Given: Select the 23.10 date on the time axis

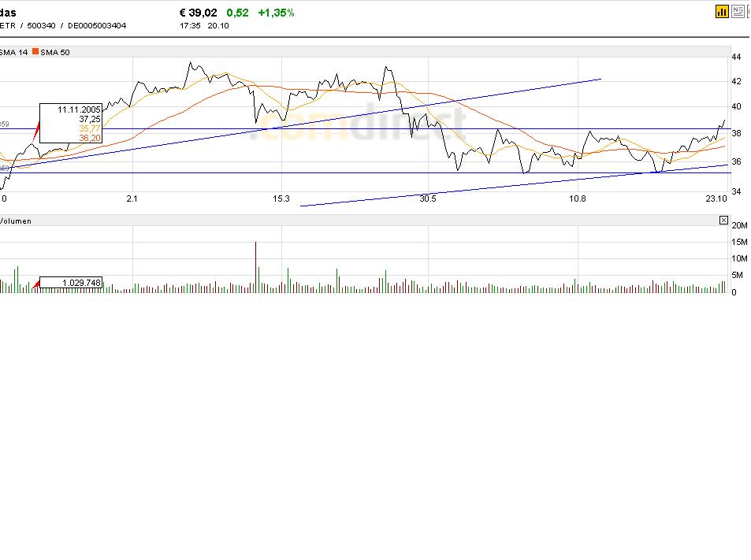Looking at the screenshot, I should tap(716, 198).
